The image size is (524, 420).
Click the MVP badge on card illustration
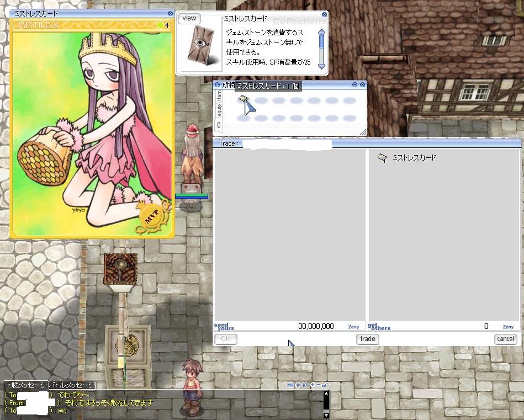153,217
